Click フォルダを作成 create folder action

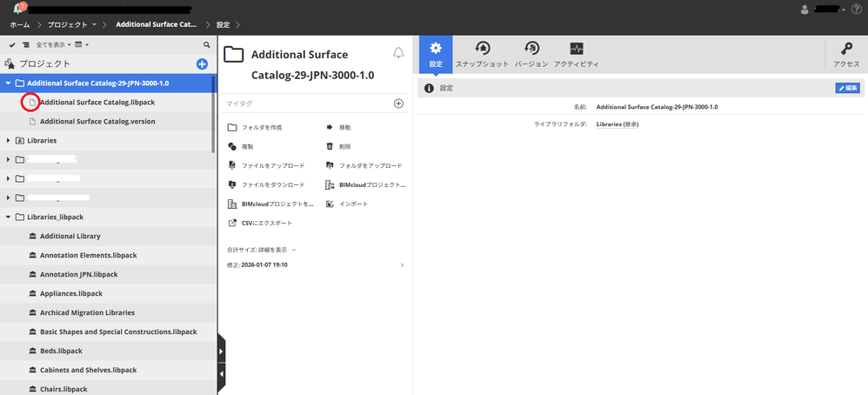tap(255, 127)
